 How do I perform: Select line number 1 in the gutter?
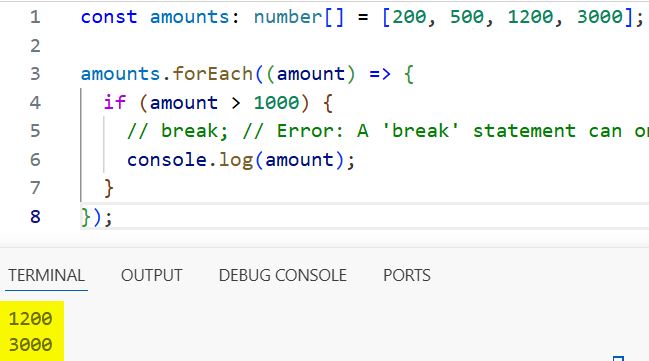click(35, 17)
